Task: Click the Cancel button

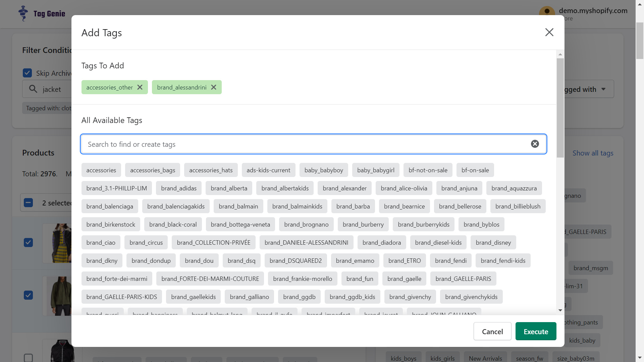Action: click(x=492, y=331)
